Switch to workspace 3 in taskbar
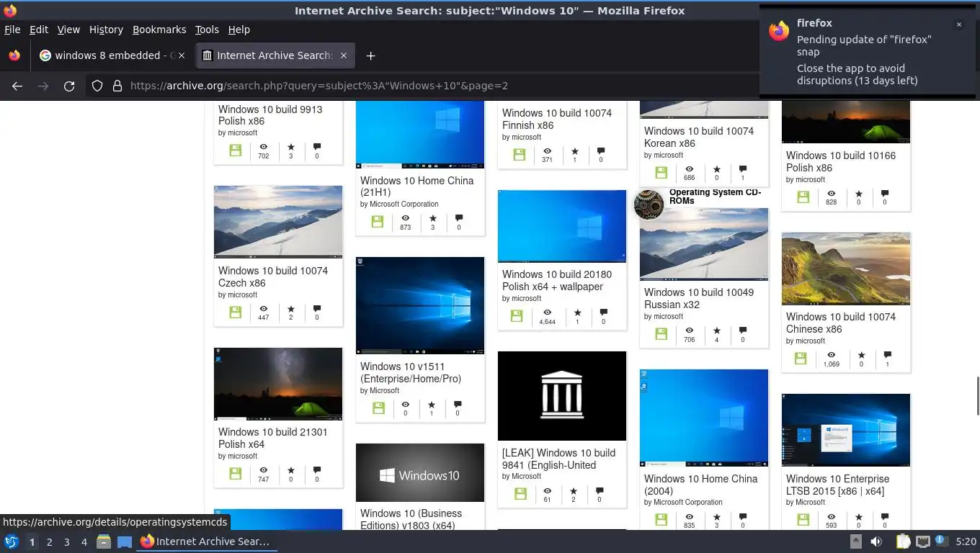Viewport: 980px width, 553px height. (66, 541)
